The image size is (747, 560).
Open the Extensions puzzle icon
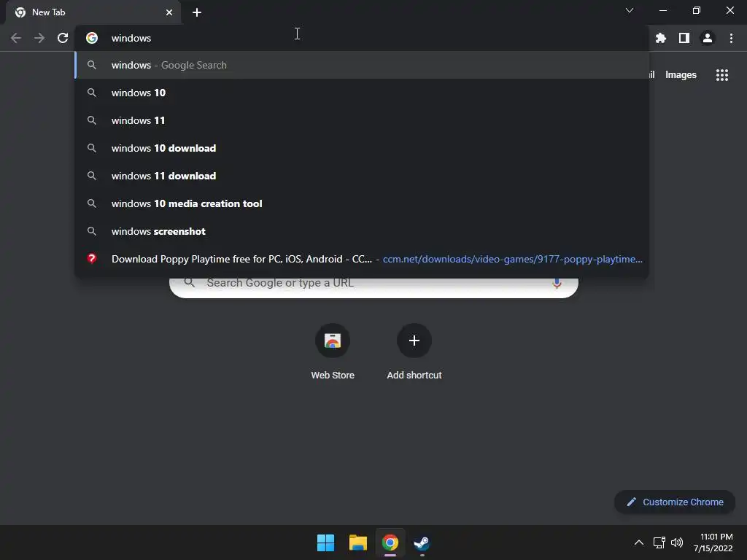(660, 38)
